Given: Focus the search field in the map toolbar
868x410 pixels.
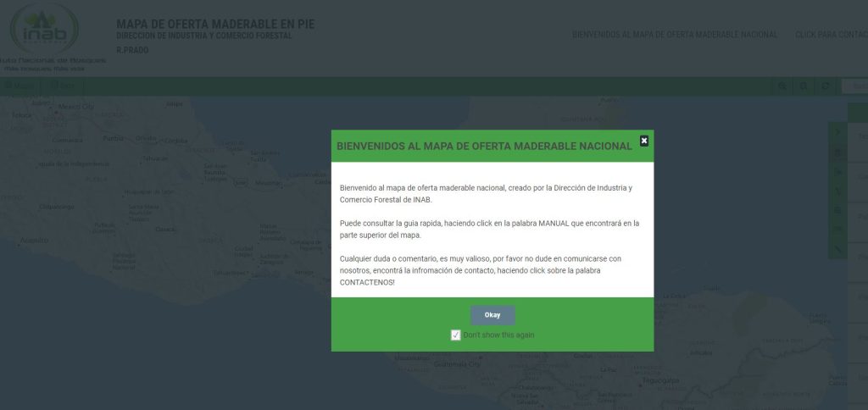Looking at the screenshot, I should 854,86.
